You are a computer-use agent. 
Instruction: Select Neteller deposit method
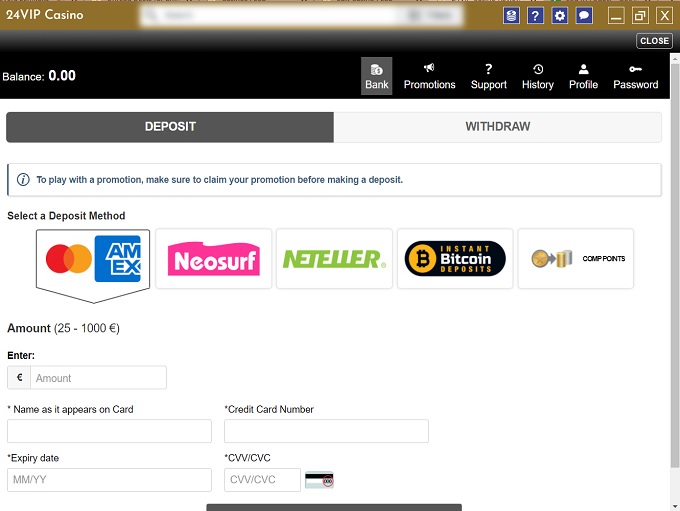pos(334,259)
